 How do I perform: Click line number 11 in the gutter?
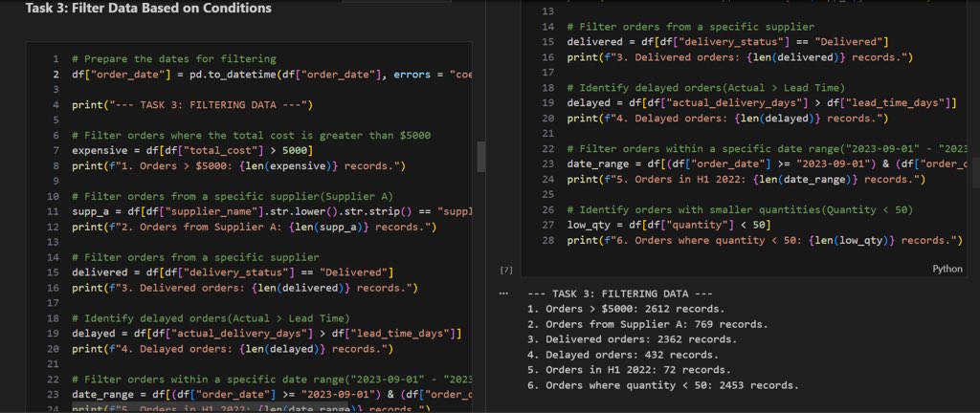[x=54, y=211]
